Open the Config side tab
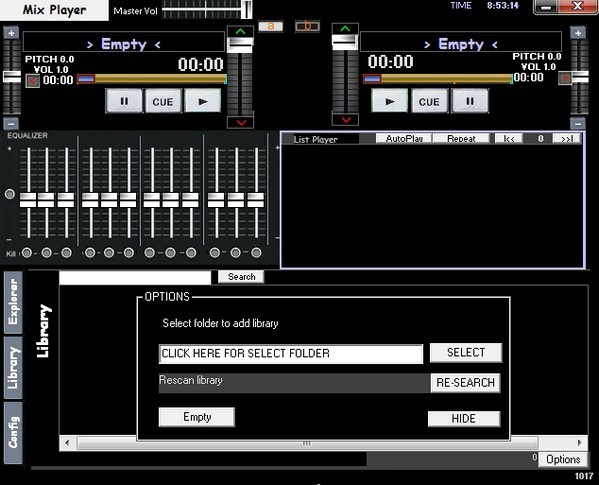This screenshot has width=599, height=485. 13,433
